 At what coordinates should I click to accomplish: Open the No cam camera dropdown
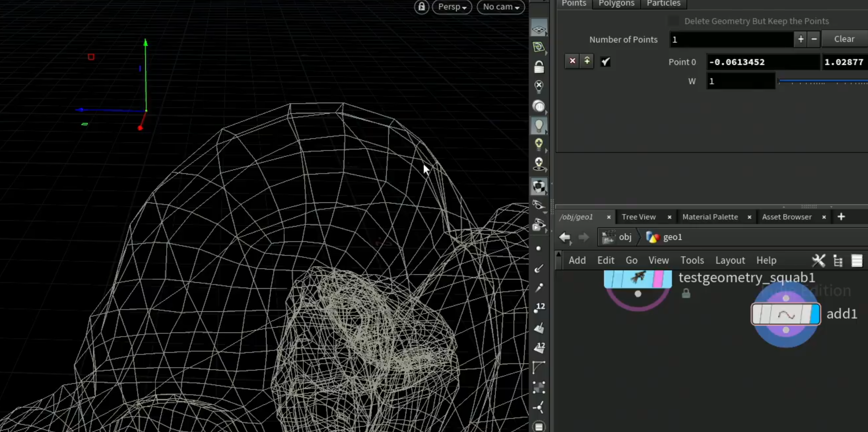click(x=501, y=7)
